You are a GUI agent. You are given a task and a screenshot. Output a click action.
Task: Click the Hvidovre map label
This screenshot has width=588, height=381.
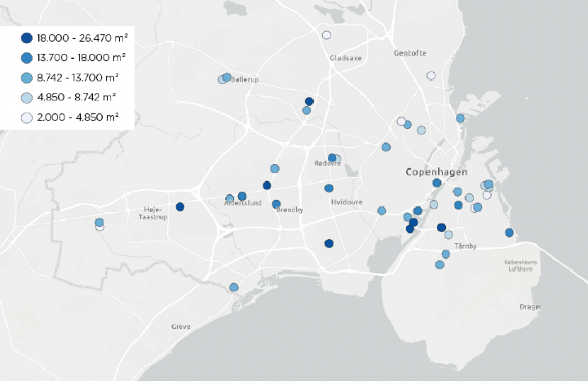coord(347,202)
